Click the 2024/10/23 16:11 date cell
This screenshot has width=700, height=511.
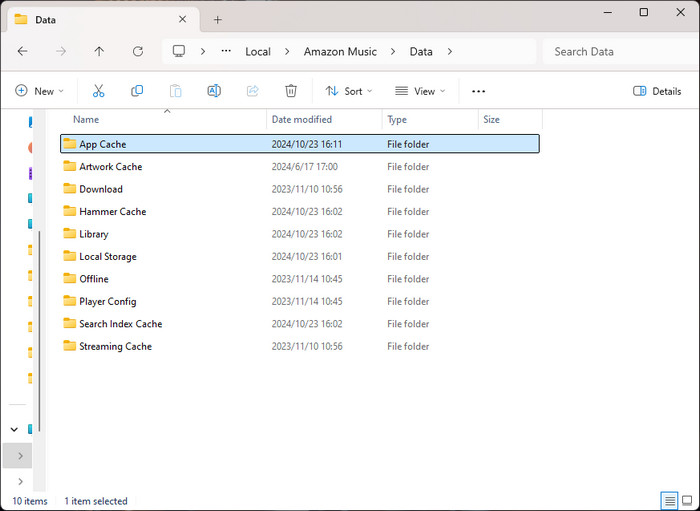[x=307, y=144]
